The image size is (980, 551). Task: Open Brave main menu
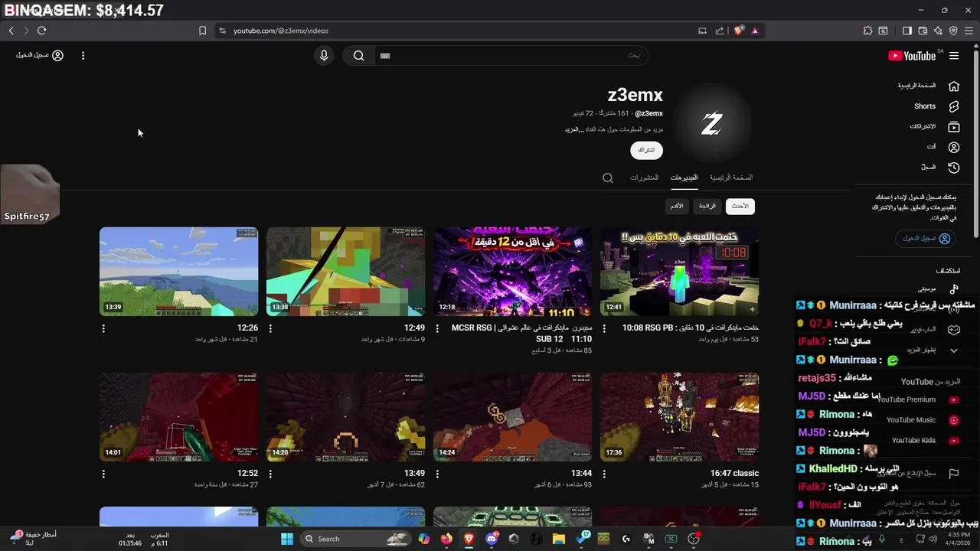point(969,31)
